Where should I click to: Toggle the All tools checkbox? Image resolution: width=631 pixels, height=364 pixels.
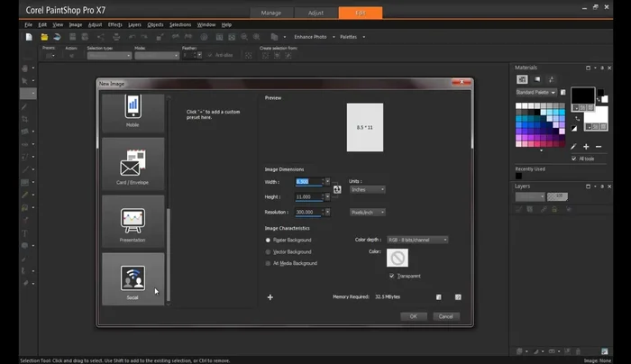point(574,159)
